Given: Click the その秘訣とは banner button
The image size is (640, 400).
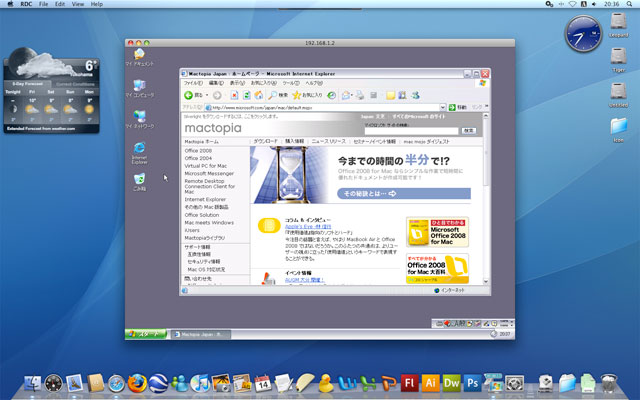Looking at the screenshot, I should point(404,193).
